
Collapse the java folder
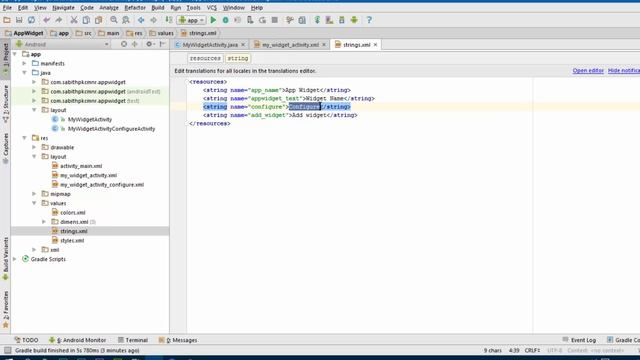pos(24,73)
